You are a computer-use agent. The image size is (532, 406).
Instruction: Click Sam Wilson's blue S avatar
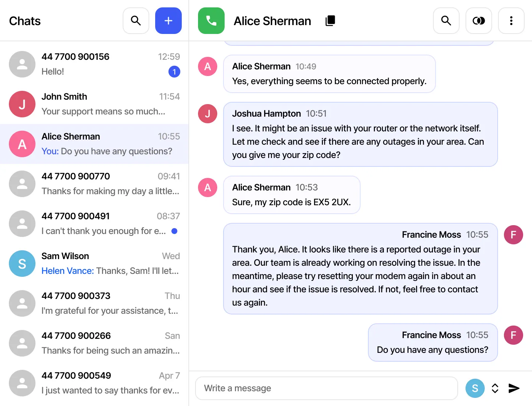pyautogui.click(x=22, y=264)
